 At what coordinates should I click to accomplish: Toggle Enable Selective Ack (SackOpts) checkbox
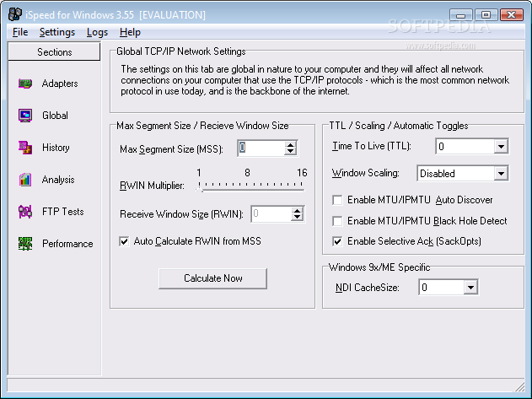tap(337, 241)
